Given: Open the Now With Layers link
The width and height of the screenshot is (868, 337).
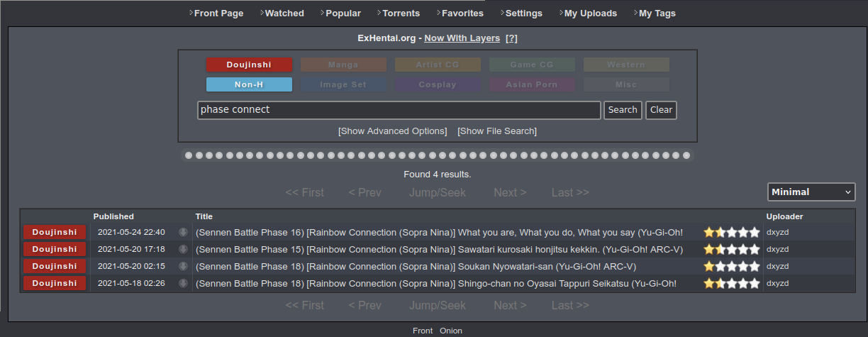Looking at the screenshot, I should point(462,38).
